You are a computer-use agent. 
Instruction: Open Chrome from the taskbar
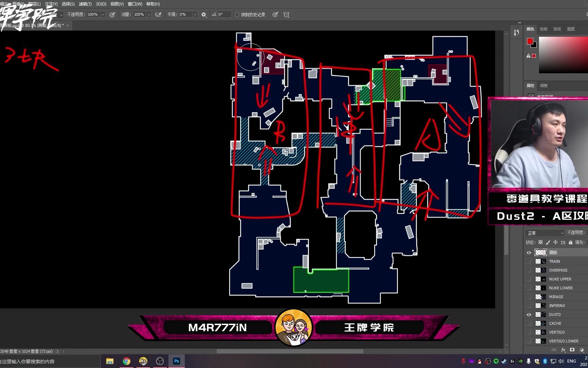click(x=126, y=361)
